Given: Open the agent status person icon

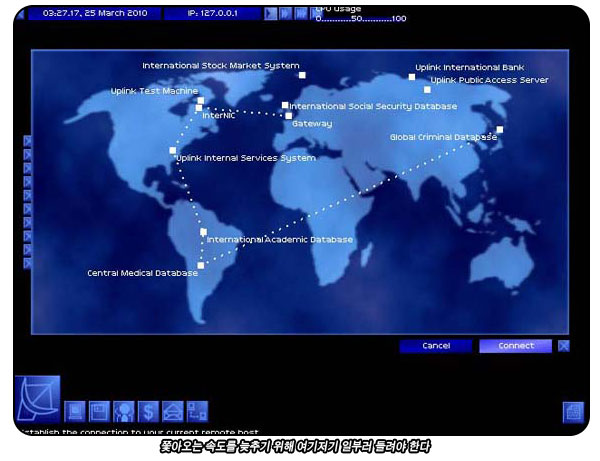Looking at the screenshot, I should click(124, 411).
